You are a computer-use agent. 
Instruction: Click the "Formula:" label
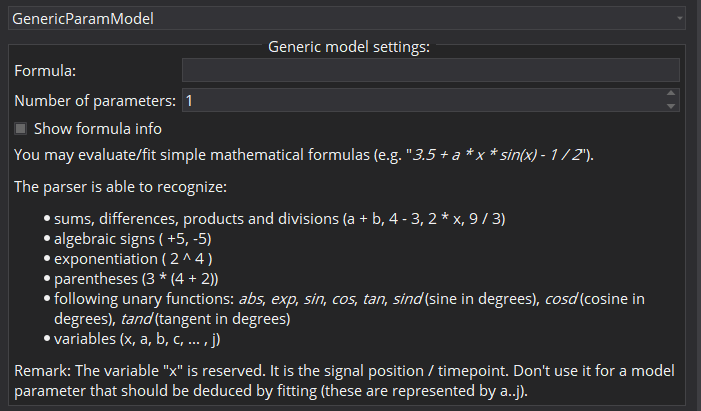[45, 71]
